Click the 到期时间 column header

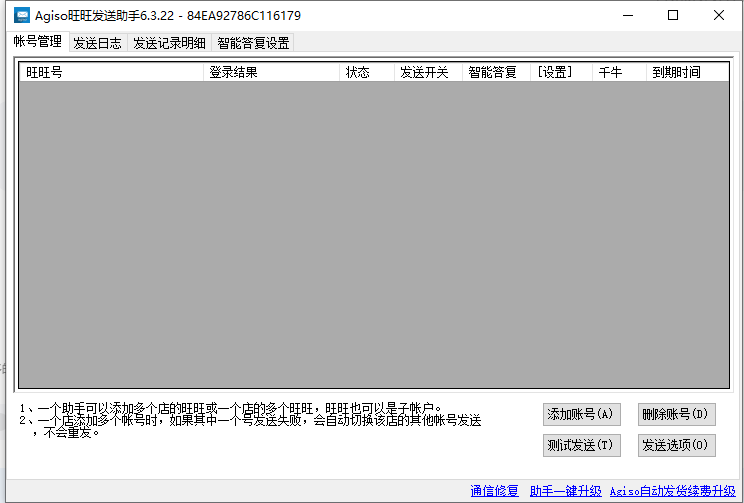688,72
